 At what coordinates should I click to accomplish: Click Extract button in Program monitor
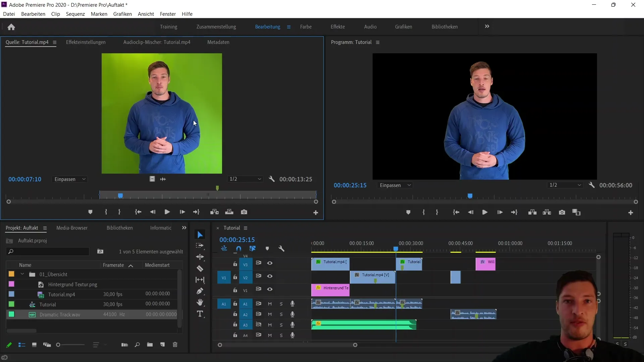tap(547, 213)
